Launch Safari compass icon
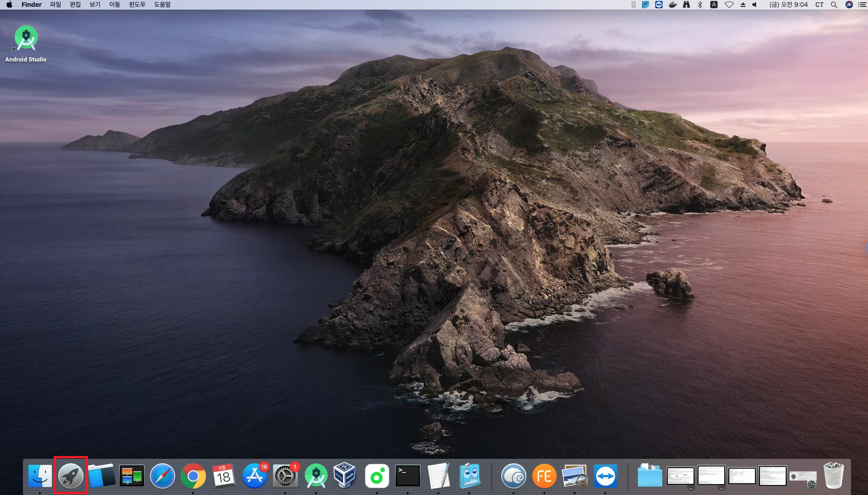 162,476
